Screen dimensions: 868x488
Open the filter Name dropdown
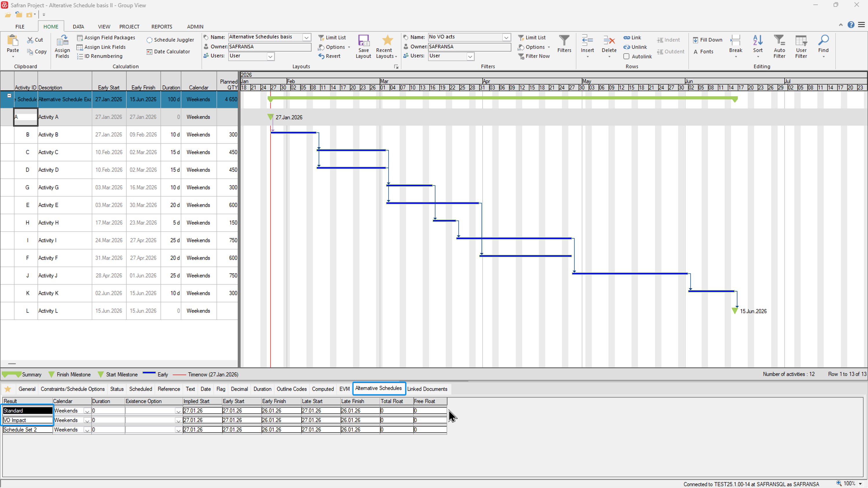pyautogui.click(x=506, y=37)
